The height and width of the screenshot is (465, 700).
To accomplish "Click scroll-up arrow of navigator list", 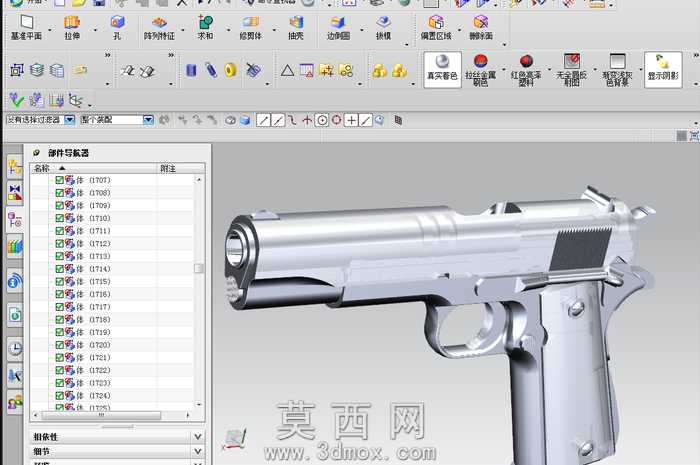I will pos(199,179).
